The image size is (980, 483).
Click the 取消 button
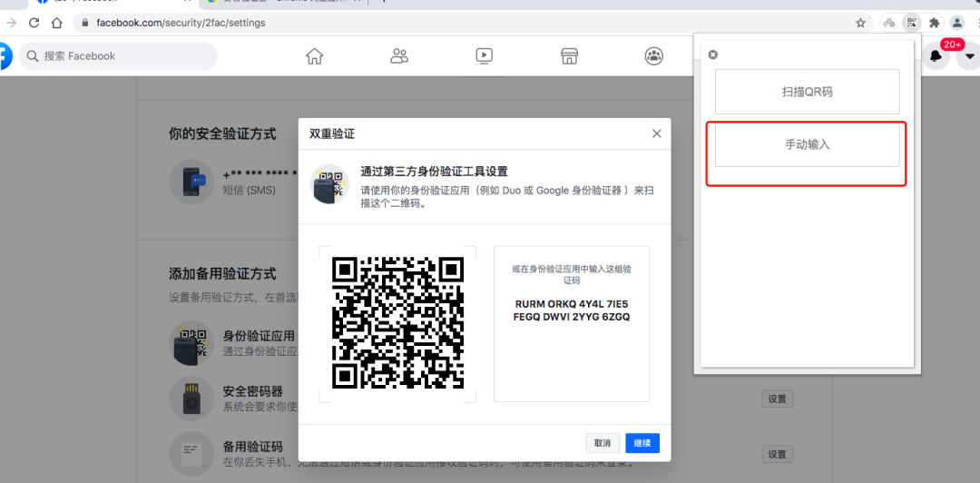tap(603, 443)
